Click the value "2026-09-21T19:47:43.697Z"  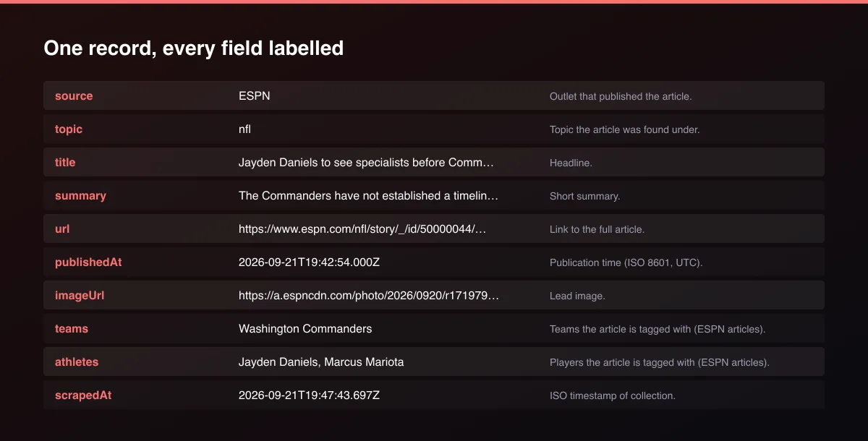coord(309,395)
